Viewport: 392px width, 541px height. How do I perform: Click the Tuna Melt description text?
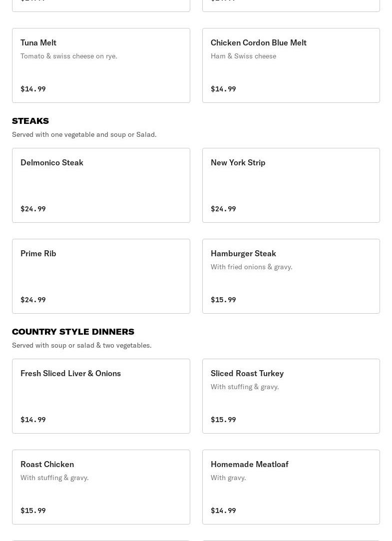69,56
